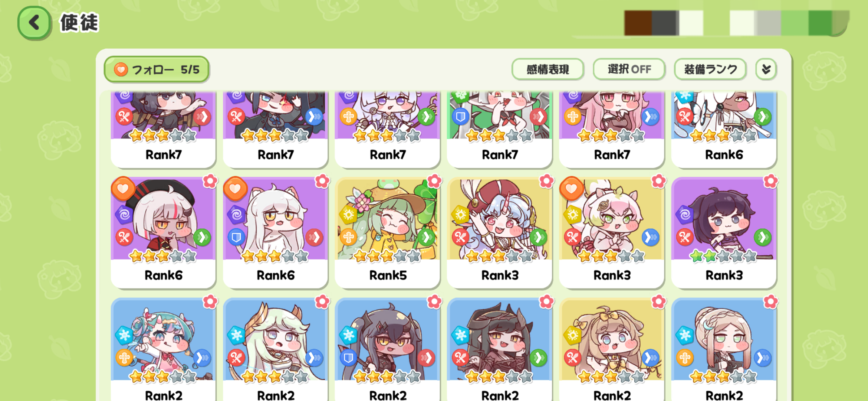Tap crossed-swords icon on blue-haired oni Rank3 card

(461, 237)
